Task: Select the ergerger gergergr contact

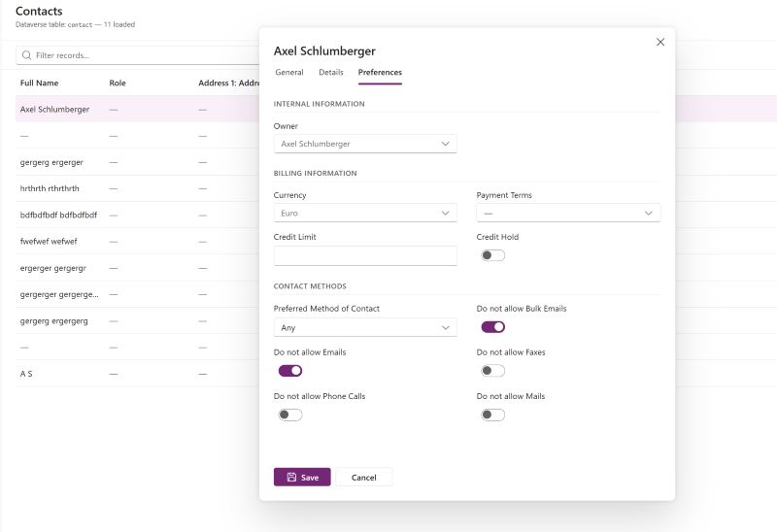Action: click(x=137, y=268)
